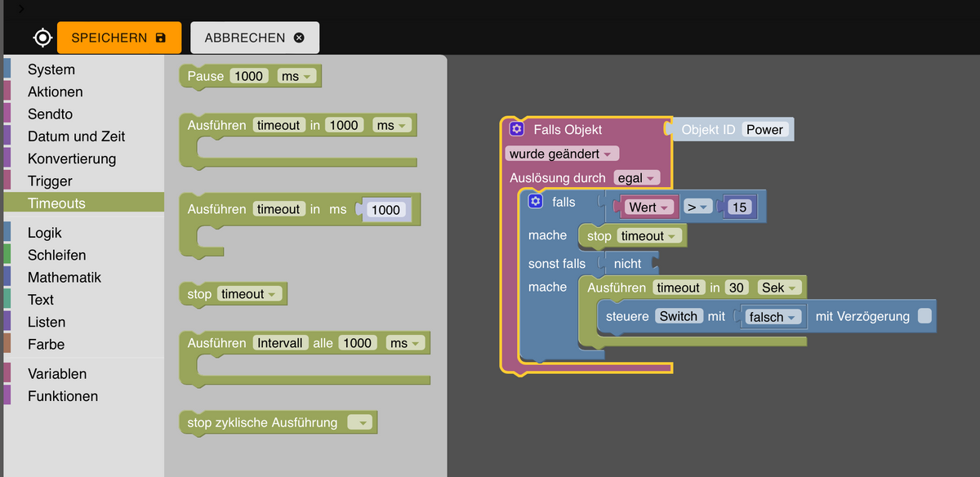This screenshot has height=477, width=980.
Task: Click the chevron at top-left corner
Action: coord(20,8)
